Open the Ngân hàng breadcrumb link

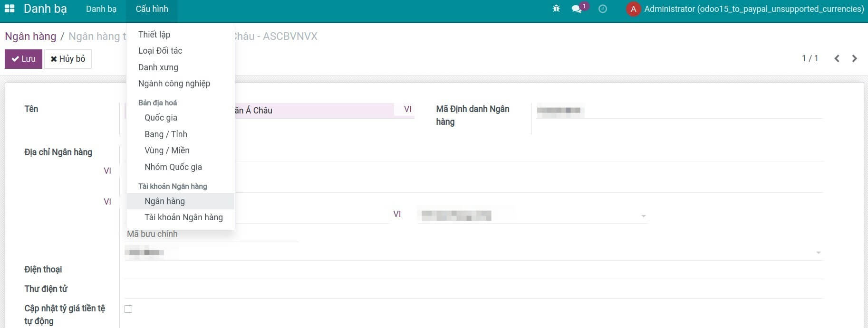30,36
